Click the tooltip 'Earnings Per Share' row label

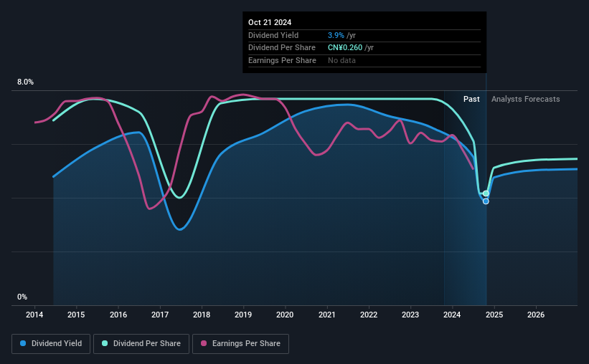[x=282, y=60]
